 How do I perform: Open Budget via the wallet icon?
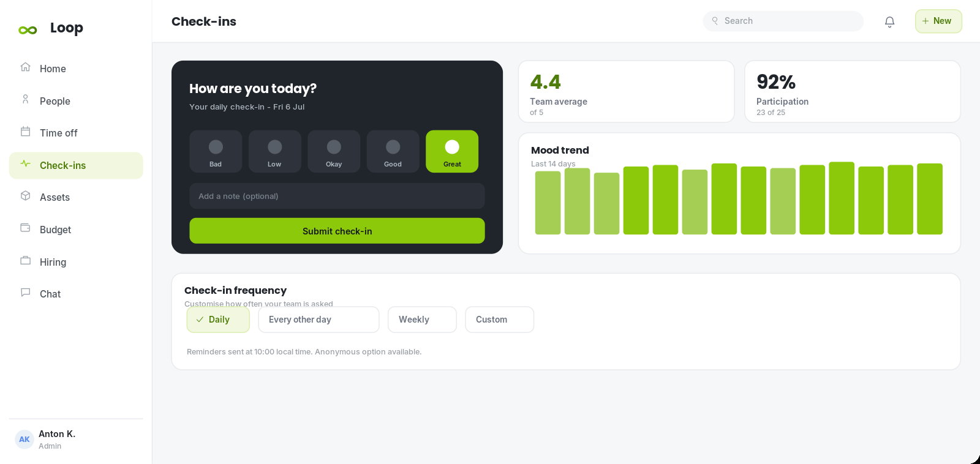click(x=25, y=228)
